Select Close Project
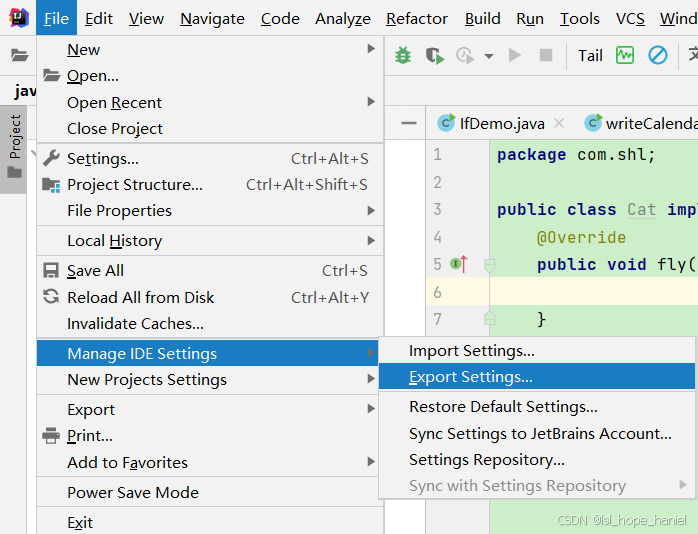The width and height of the screenshot is (698, 534). (x=210, y=129)
